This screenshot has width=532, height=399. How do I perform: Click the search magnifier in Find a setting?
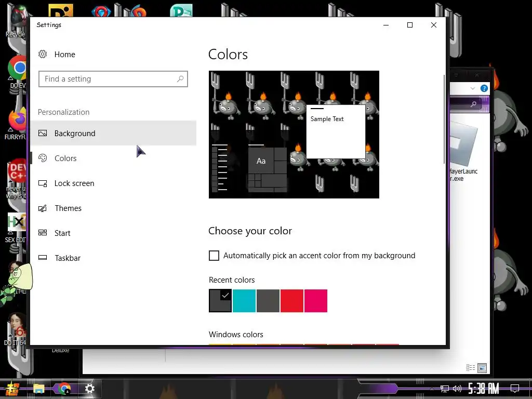(x=180, y=79)
